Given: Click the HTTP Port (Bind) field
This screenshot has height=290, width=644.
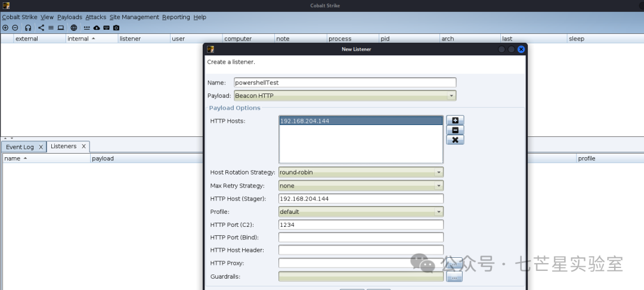Looking at the screenshot, I should (x=361, y=238).
